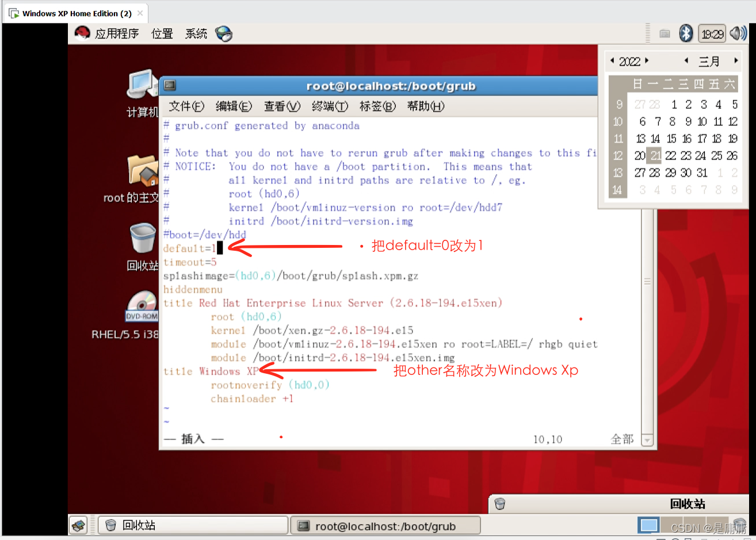Click the default=1 line in editor
Viewport: 756px width, 540px height.
point(189,248)
